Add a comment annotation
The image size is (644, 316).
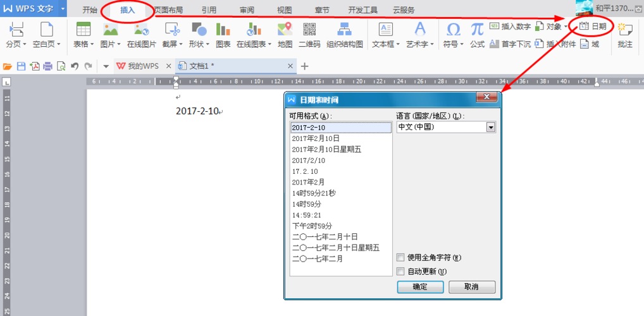point(624,35)
